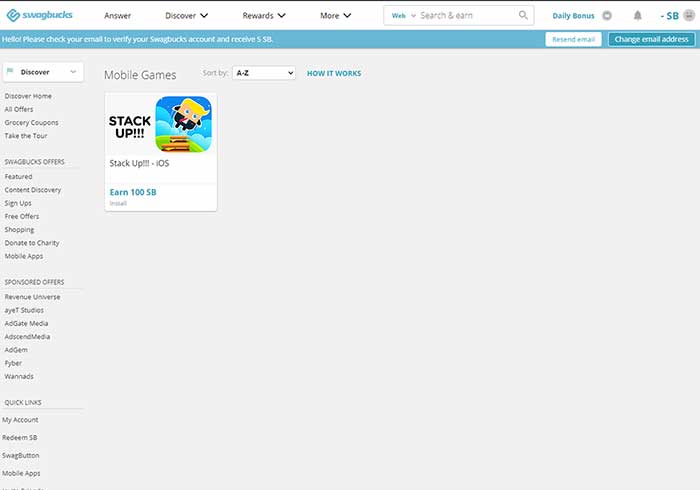The width and height of the screenshot is (700, 490).
Task: Open AdGem offers
Action: (x=16, y=350)
